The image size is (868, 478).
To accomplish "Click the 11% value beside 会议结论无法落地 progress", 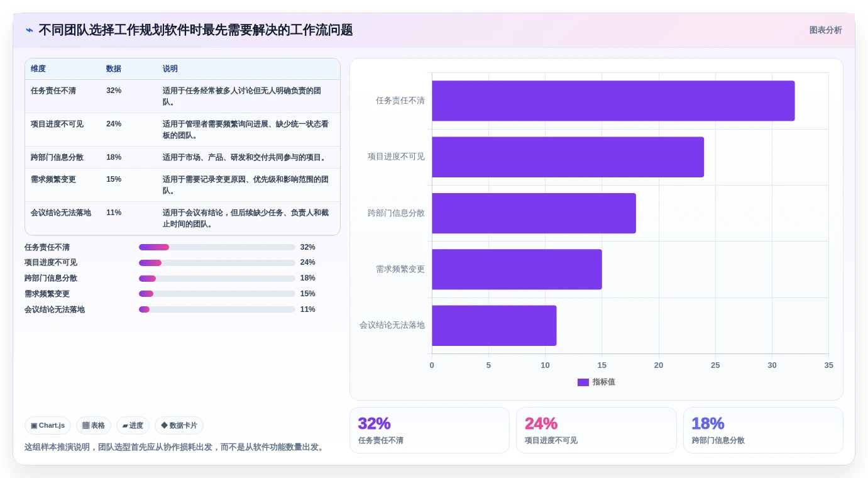I will [308, 309].
